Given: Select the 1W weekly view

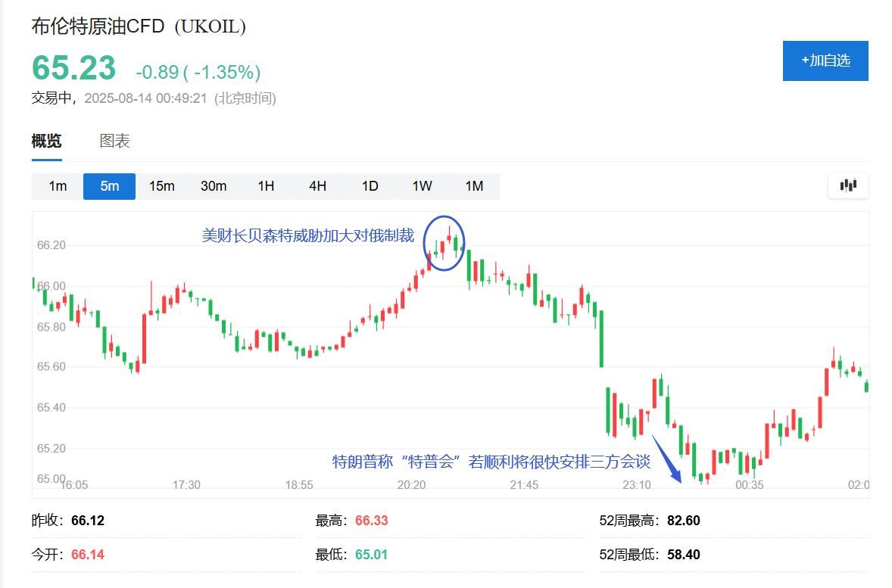Looking at the screenshot, I should (x=421, y=185).
